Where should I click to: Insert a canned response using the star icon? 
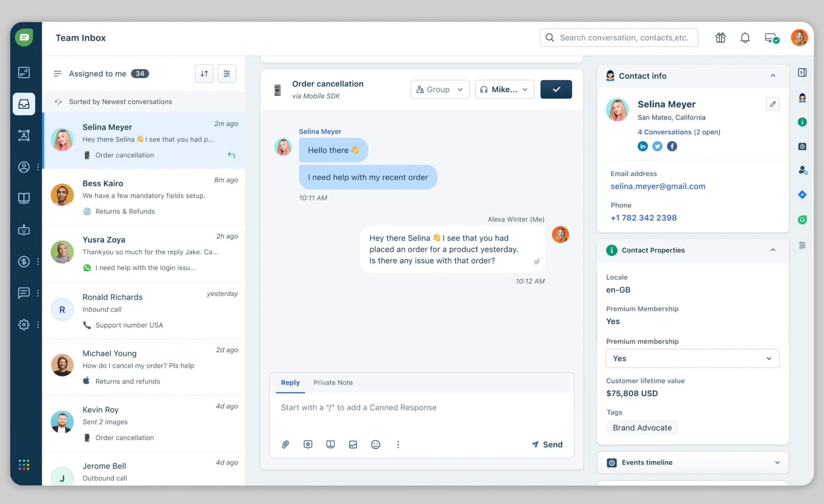(308, 444)
